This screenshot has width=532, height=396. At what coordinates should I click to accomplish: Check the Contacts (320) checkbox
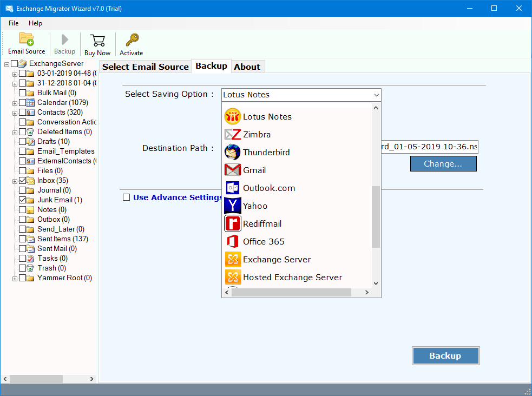click(22, 112)
